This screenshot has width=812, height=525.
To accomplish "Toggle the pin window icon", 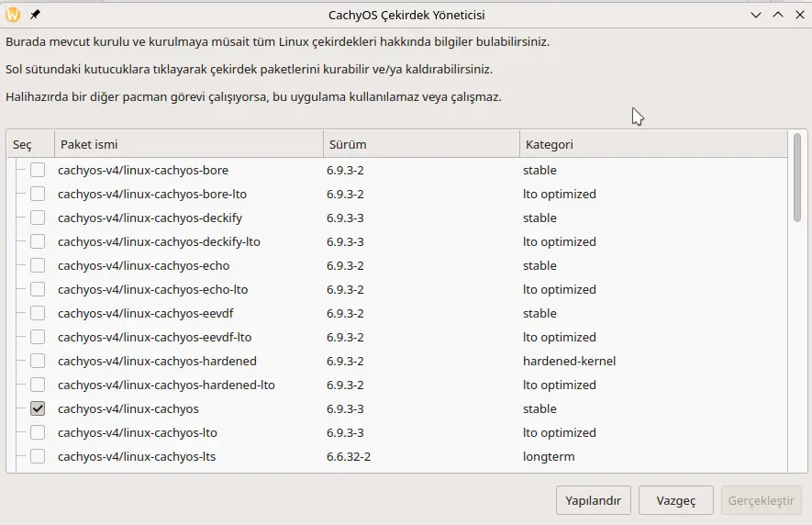I will (x=35, y=15).
